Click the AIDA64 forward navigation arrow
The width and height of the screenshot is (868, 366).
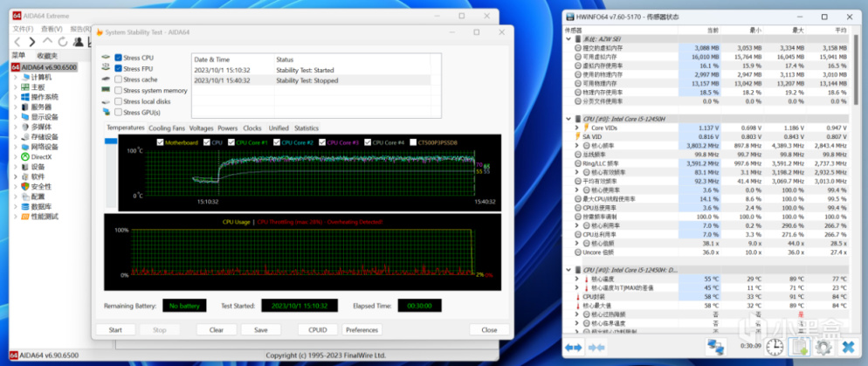pyautogui.click(x=32, y=42)
